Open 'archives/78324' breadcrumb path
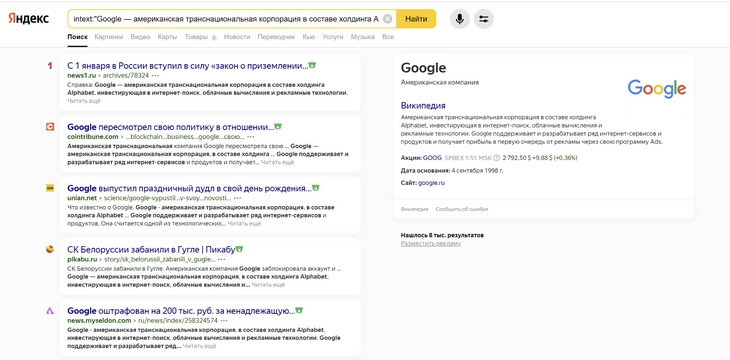The height and width of the screenshot is (360, 730). pos(126,75)
